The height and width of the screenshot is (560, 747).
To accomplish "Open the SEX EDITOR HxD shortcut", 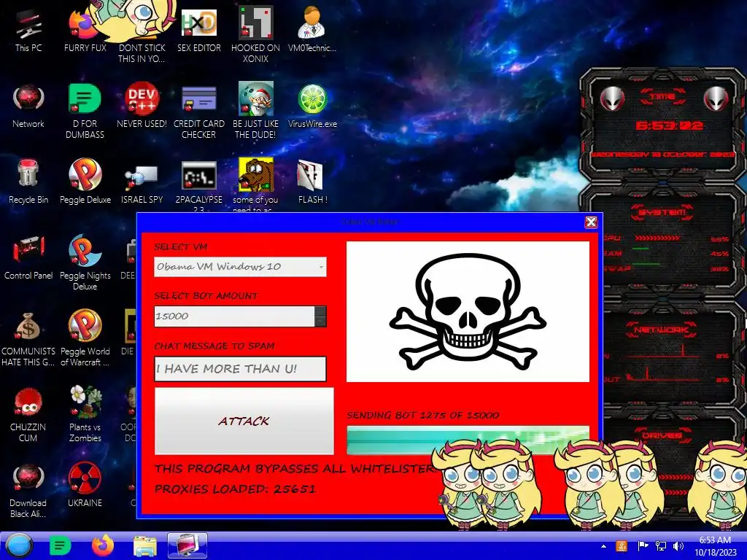I will point(198,29).
